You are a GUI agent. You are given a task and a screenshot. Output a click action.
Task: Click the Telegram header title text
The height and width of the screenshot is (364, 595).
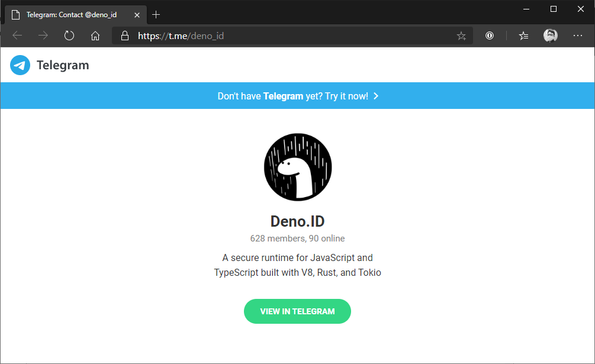tap(63, 65)
